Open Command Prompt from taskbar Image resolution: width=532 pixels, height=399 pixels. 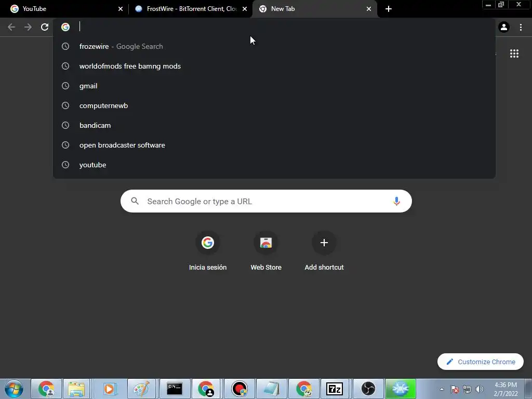tap(175, 389)
